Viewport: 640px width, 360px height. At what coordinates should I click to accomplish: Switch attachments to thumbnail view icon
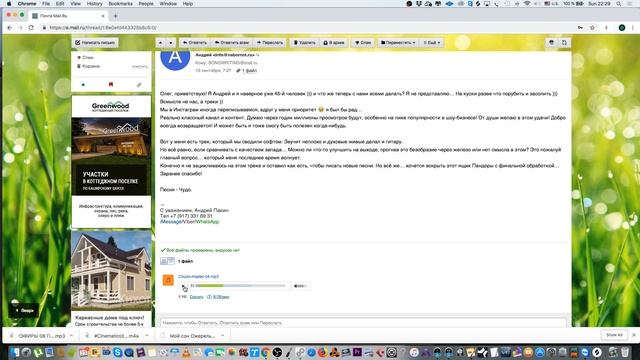(164, 261)
